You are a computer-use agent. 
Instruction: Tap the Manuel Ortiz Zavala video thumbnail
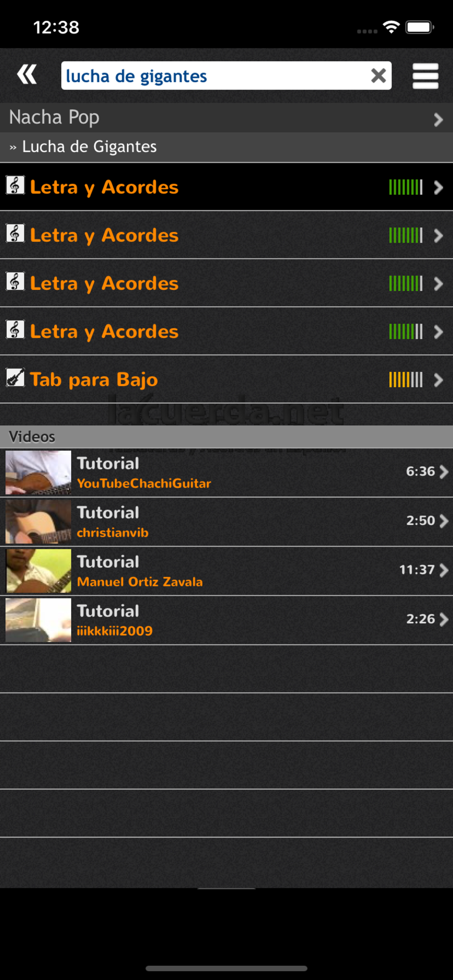pos(38,571)
